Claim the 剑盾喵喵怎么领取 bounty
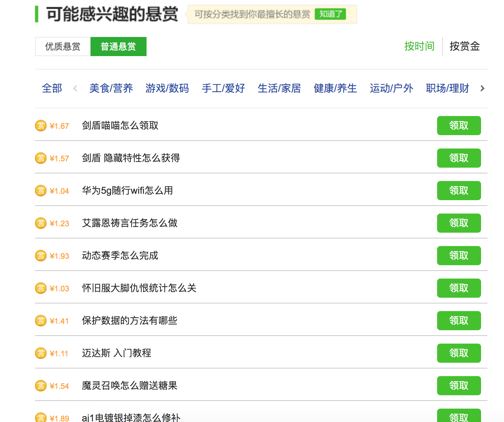504x422 pixels. (x=459, y=126)
